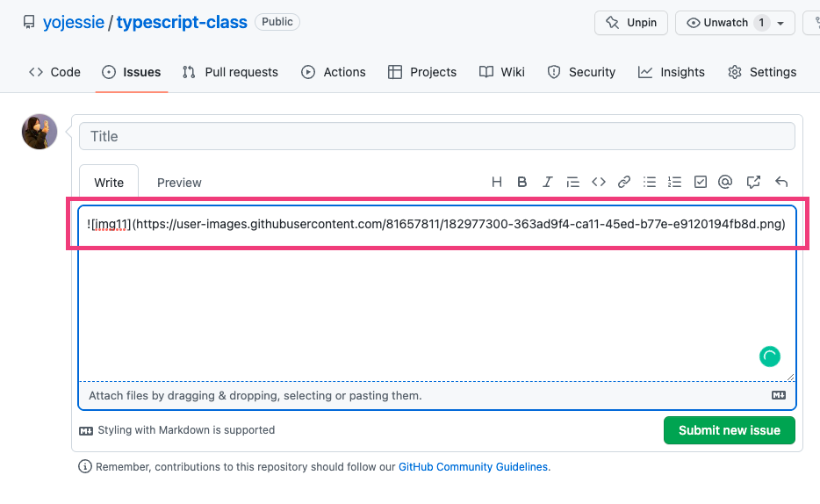Click the heading formatting icon

(496, 182)
